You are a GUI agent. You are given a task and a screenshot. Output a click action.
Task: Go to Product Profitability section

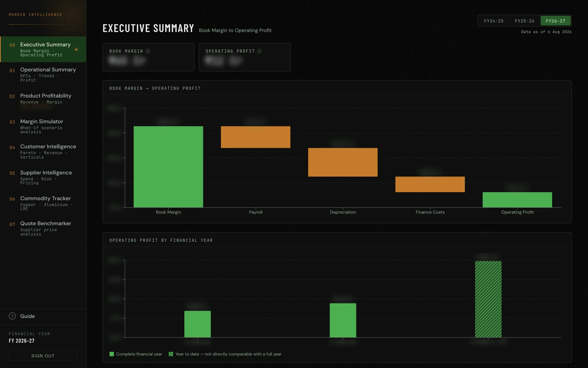43,100
